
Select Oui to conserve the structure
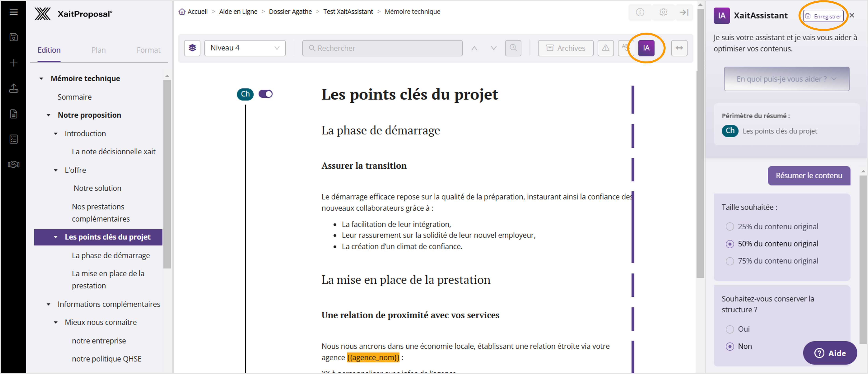point(730,329)
